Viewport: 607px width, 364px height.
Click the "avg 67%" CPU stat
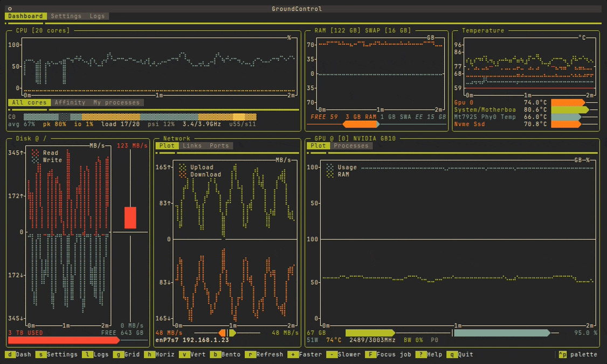point(22,124)
